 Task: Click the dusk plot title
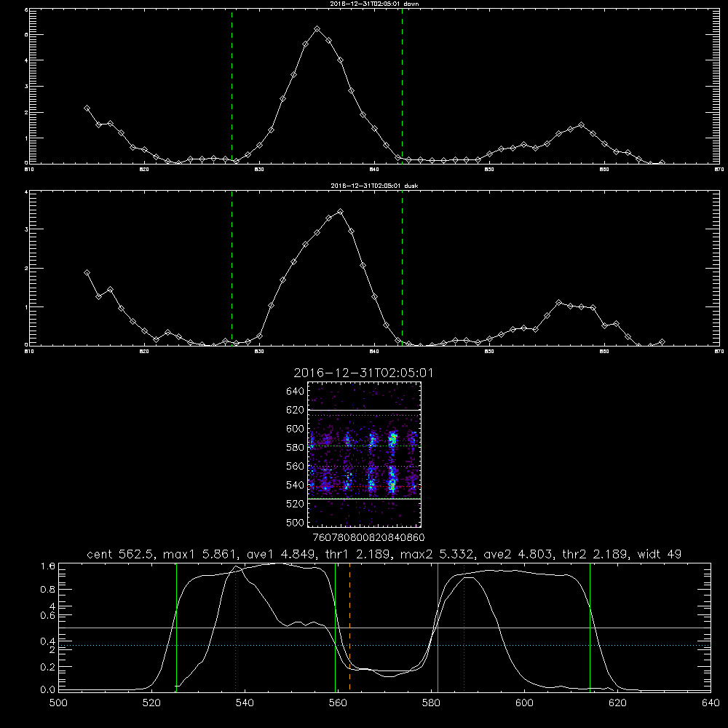click(x=374, y=186)
